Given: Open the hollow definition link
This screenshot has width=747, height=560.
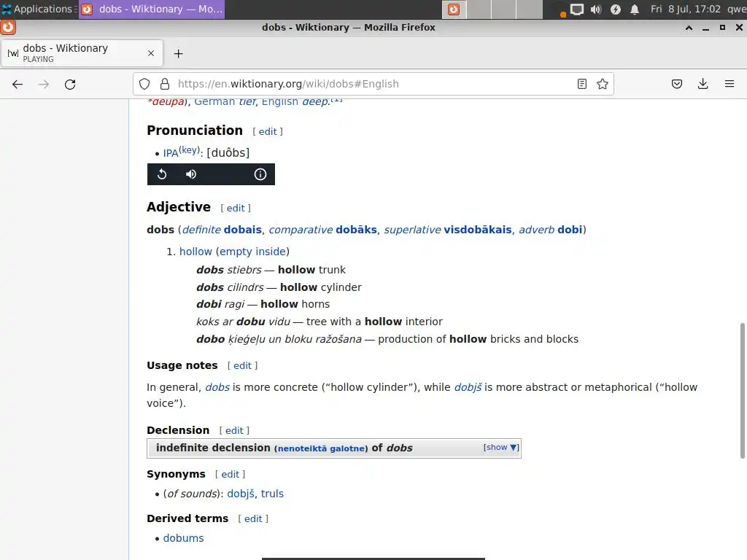Looking at the screenshot, I should pos(196,252).
